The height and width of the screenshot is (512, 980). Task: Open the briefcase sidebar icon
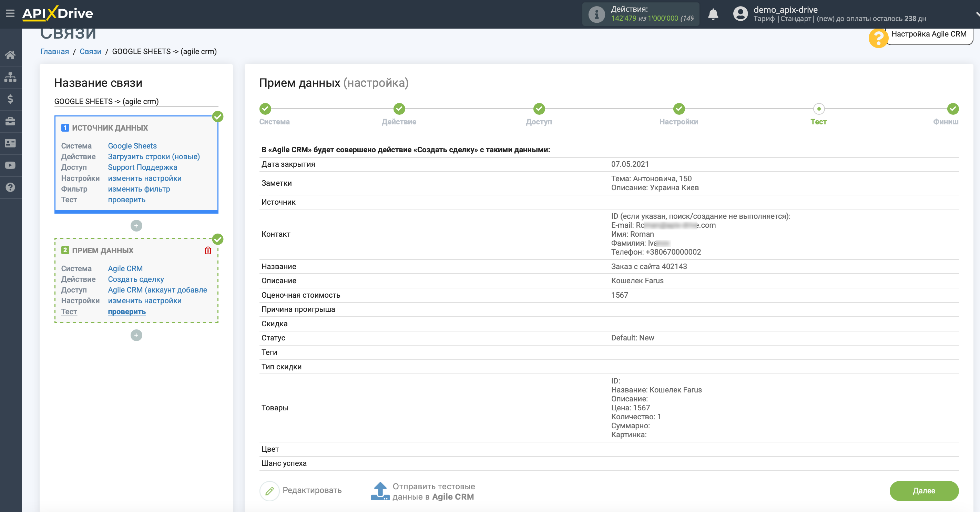pyautogui.click(x=10, y=121)
